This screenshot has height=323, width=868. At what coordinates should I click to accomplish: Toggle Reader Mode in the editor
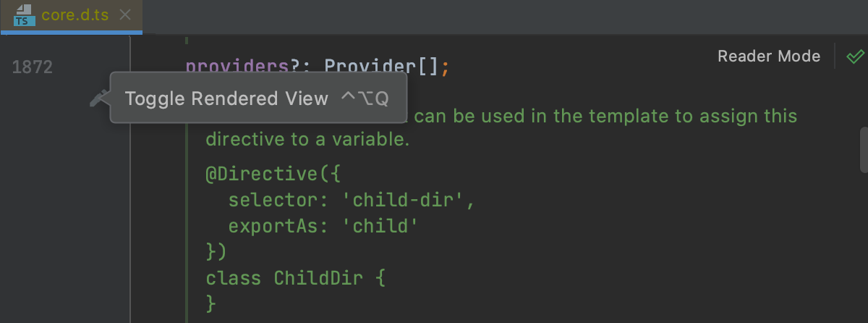(x=768, y=56)
